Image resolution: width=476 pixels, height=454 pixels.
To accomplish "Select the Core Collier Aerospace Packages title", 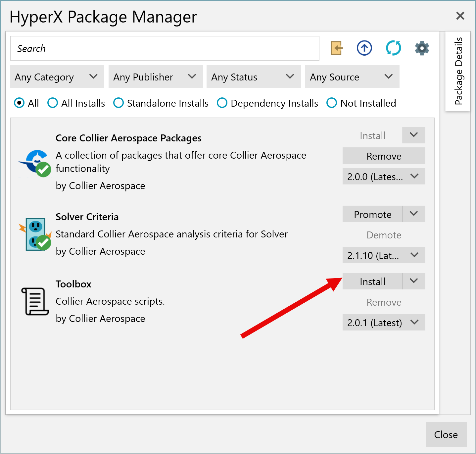I will point(128,138).
